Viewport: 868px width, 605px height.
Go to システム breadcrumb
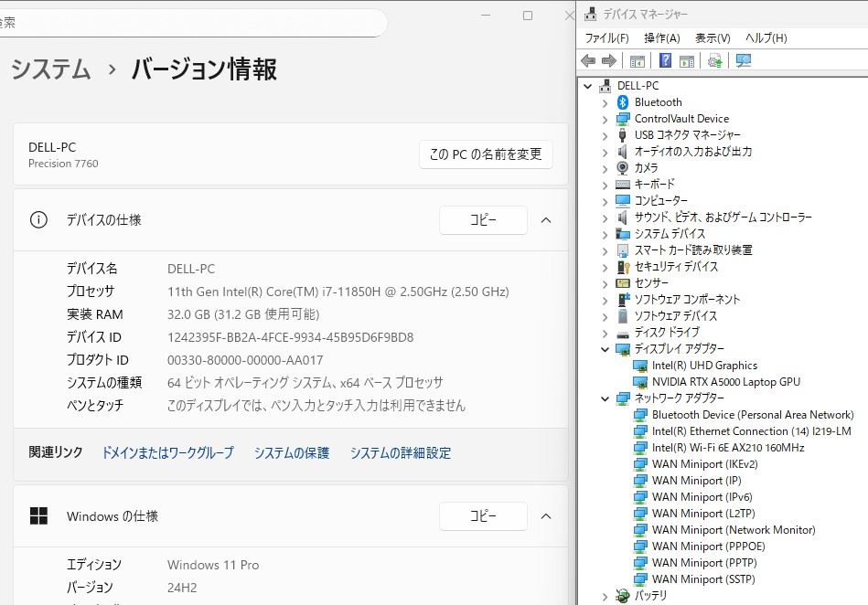[50, 69]
